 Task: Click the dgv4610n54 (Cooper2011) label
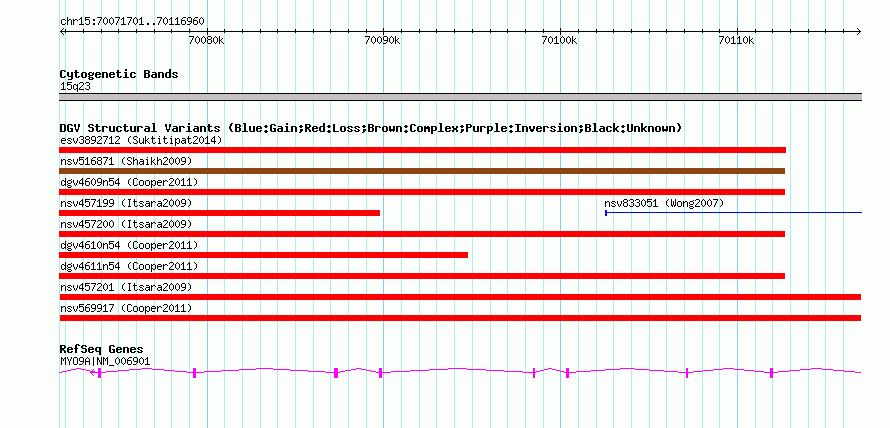pyautogui.click(x=129, y=245)
